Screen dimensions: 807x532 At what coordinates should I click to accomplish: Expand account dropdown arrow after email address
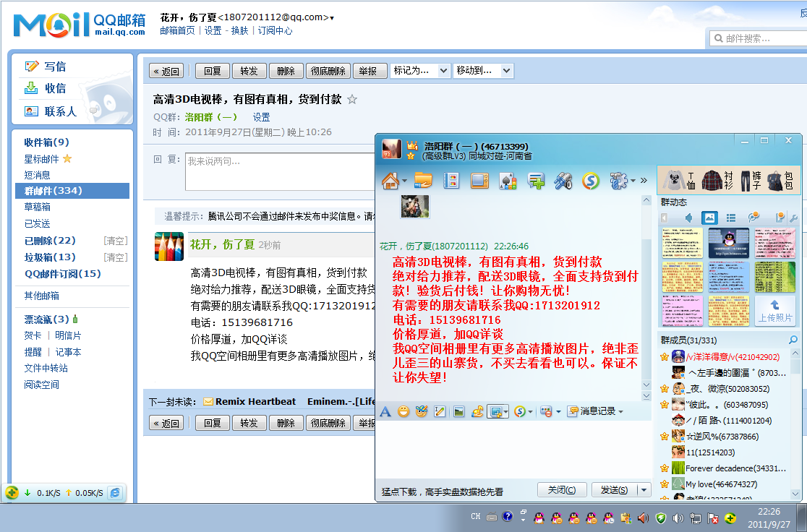click(x=332, y=18)
